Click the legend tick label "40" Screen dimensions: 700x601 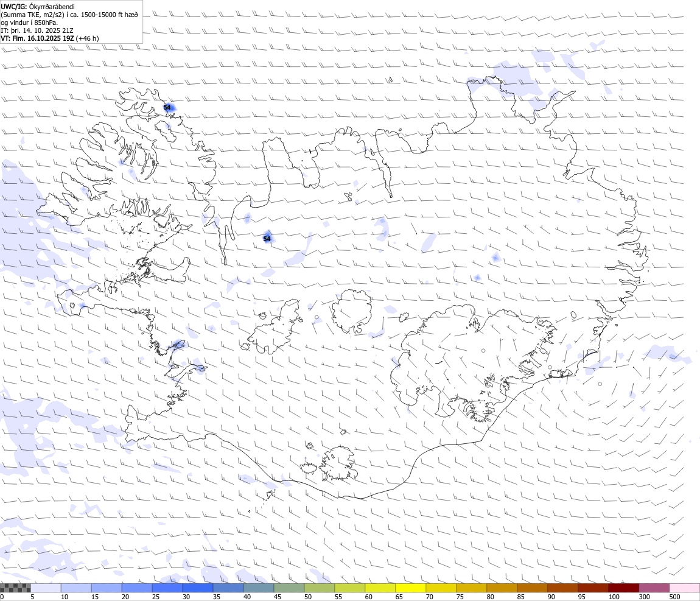click(x=247, y=597)
